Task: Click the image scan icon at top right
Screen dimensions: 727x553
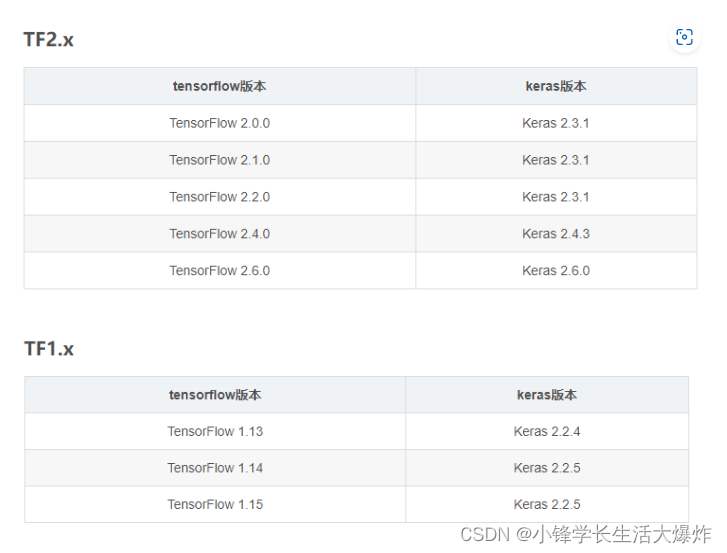Action: pyautogui.click(x=684, y=37)
